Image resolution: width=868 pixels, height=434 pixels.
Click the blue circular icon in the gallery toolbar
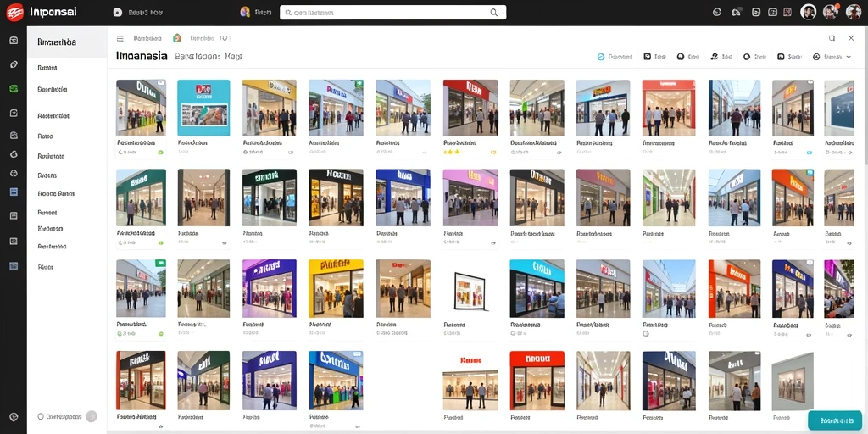[x=601, y=57]
